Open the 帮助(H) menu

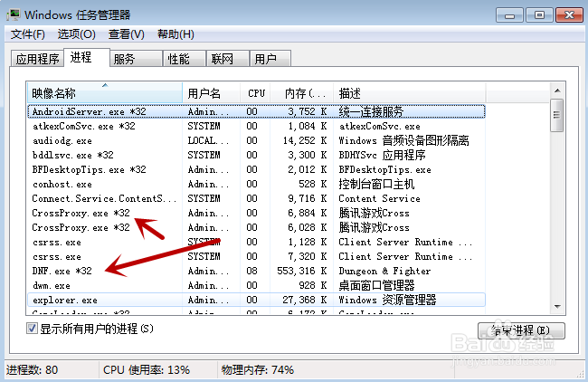pyautogui.click(x=175, y=34)
